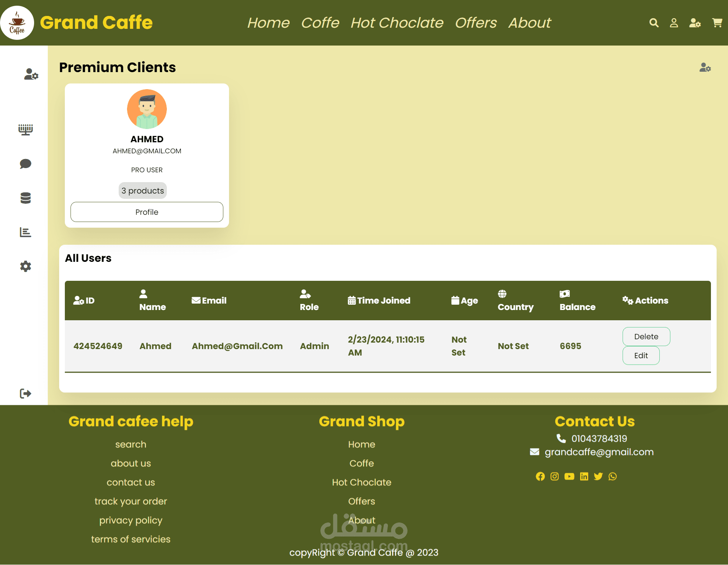Click the WhatsApp icon in footer

tap(612, 476)
